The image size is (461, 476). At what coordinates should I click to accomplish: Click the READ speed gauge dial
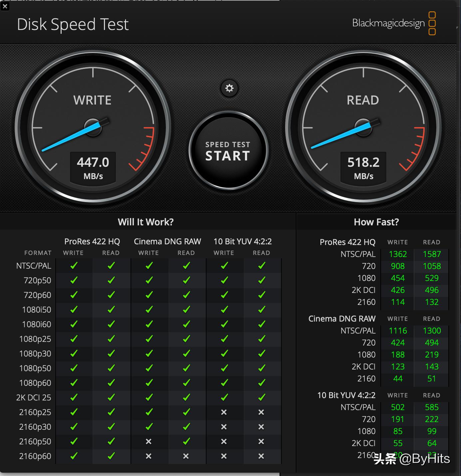tap(363, 127)
